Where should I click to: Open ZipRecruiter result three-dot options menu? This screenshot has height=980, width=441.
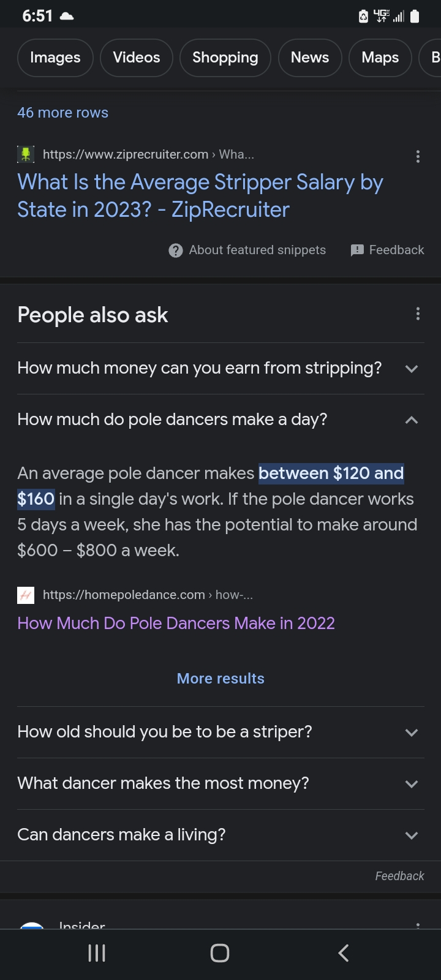click(418, 156)
